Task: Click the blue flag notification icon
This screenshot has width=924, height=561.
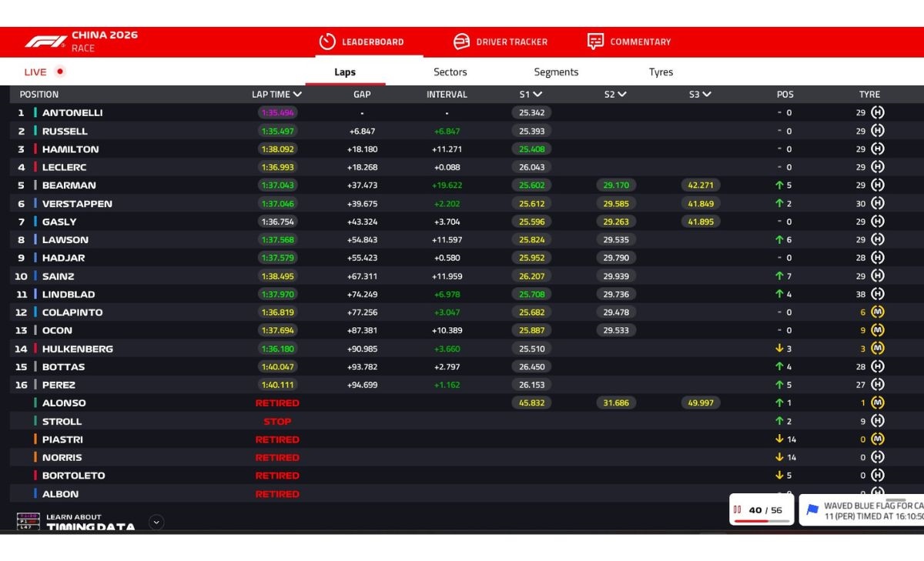Action: 812,509
